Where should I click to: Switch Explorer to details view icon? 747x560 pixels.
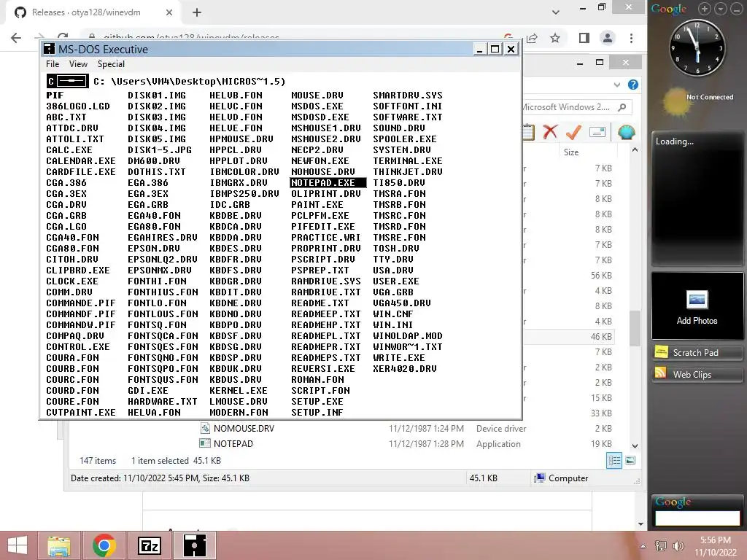pos(614,461)
